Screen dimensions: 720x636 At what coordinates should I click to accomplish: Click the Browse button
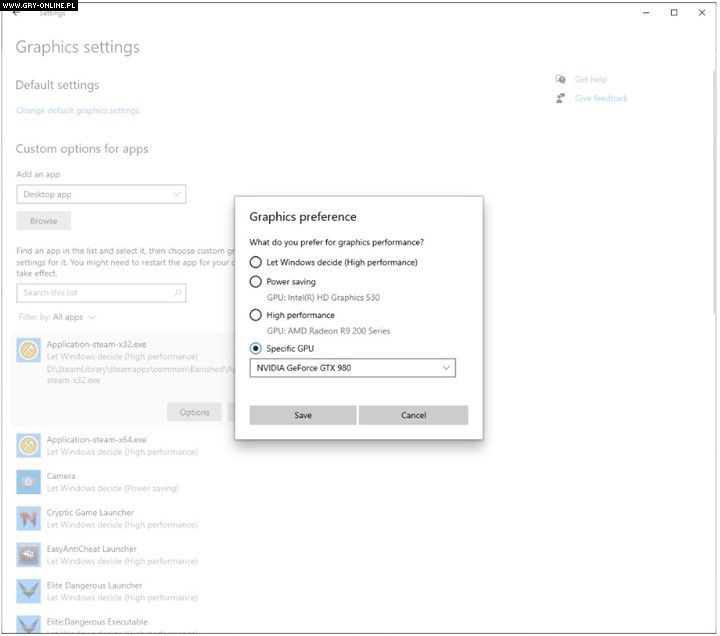pos(44,221)
